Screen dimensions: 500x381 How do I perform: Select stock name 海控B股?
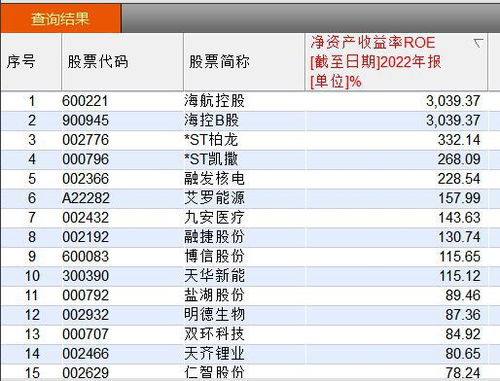[211, 120]
